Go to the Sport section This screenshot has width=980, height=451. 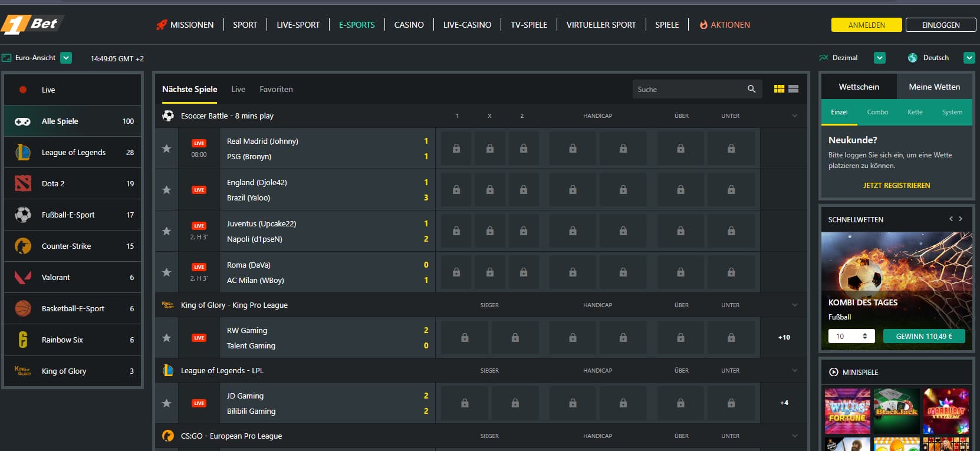click(245, 25)
